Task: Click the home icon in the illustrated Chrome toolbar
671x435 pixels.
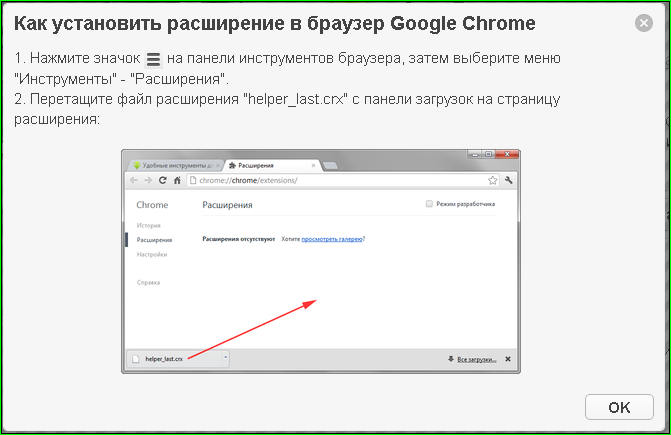Action: click(x=177, y=181)
